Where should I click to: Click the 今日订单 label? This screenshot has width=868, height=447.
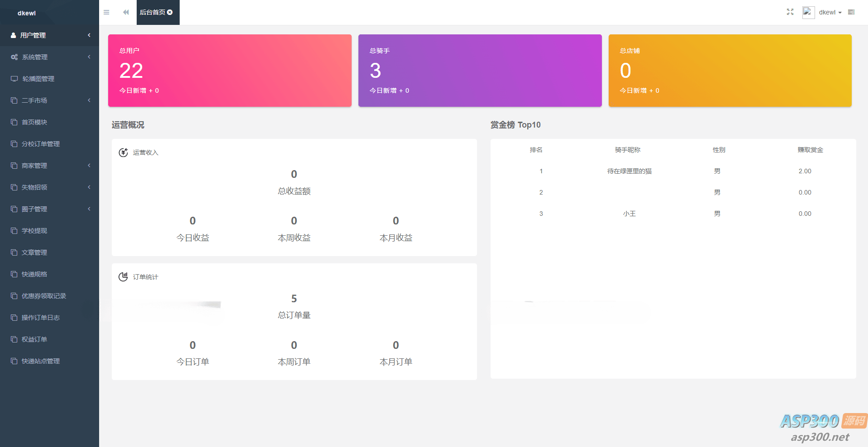click(193, 362)
